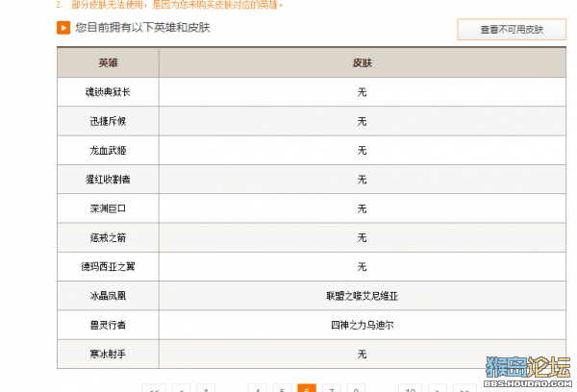Go to page 7 in the pagination
This screenshot has width=577, height=392.
coord(331,388)
